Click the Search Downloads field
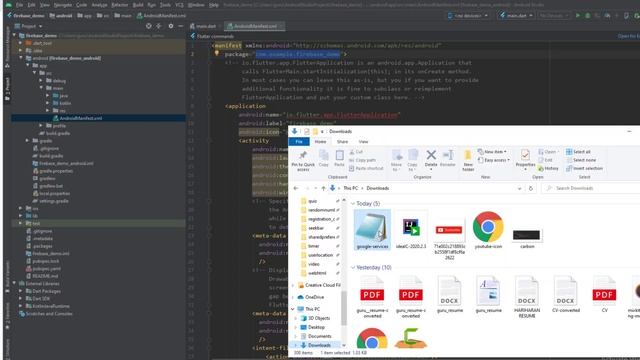Screen dimensions: 640x360 (x=592, y=188)
